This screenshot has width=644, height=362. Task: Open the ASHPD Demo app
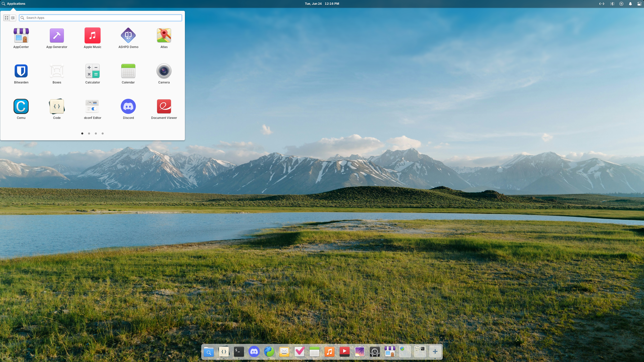click(x=128, y=36)
